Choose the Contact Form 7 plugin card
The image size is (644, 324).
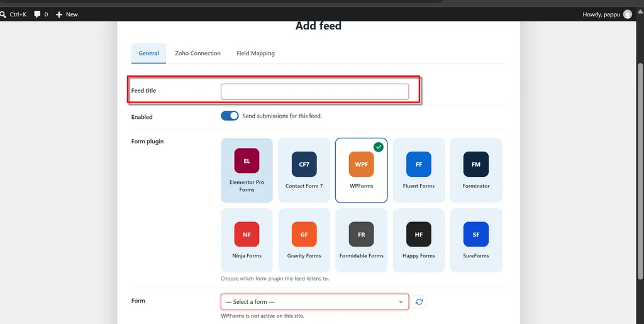point(304,170)
